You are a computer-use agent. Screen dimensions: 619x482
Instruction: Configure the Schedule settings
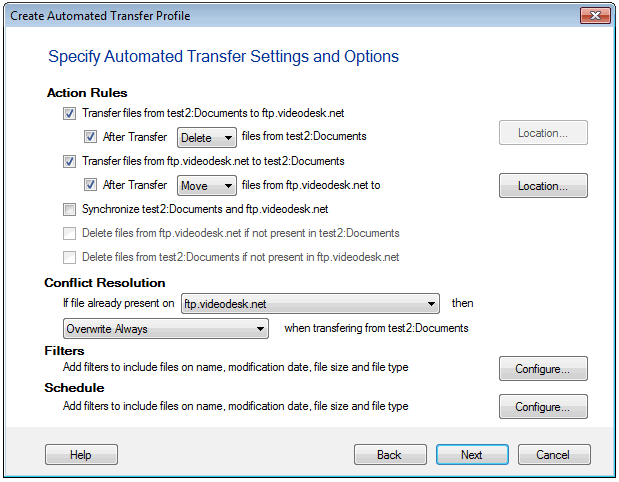pyautogui.click(x=543, y=406)
